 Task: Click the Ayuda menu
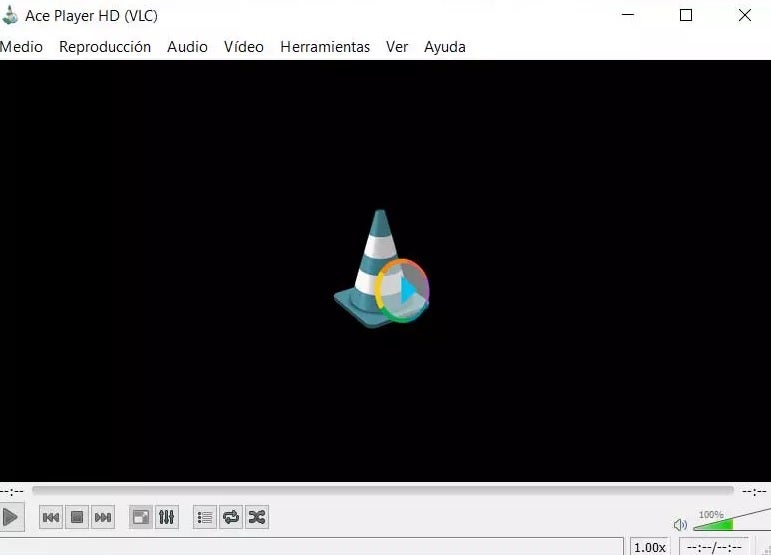pyautogui.click(x=445, y=47)
